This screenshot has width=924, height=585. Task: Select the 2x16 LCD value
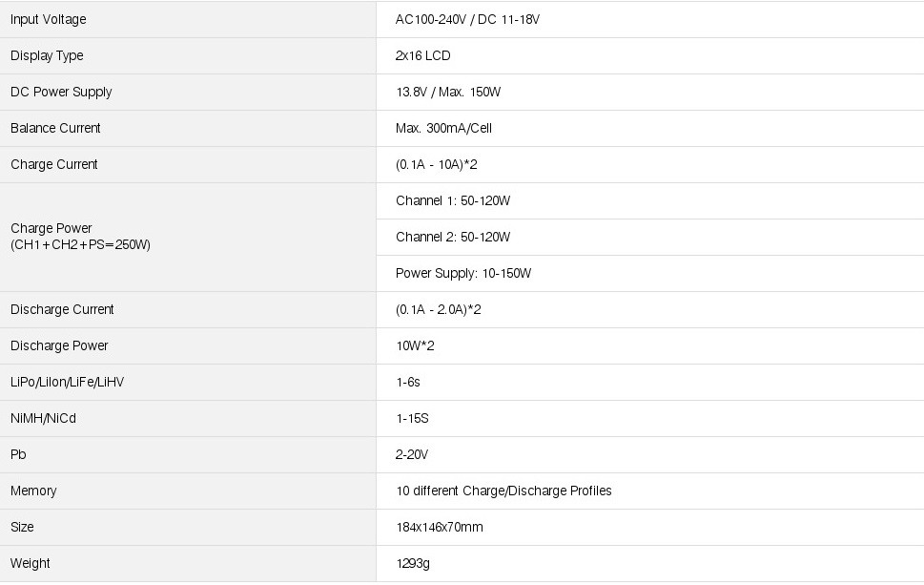[x=422, y=55]
